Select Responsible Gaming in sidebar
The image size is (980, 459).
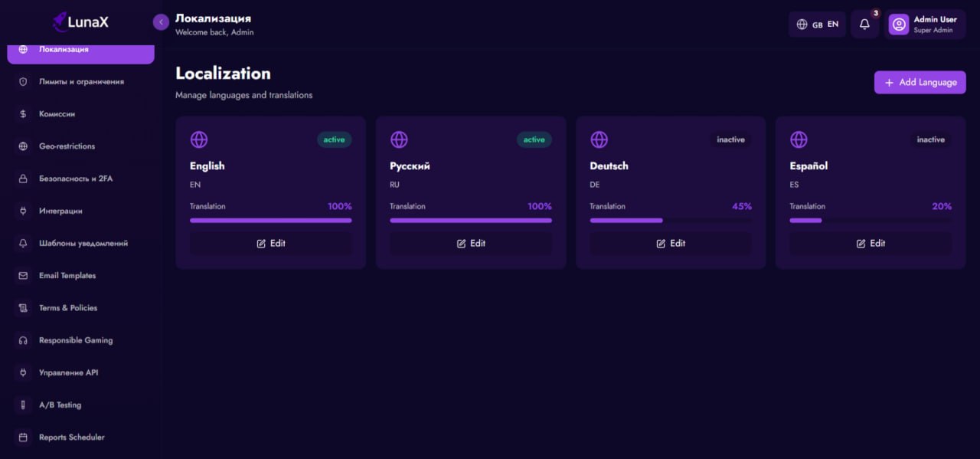click(80, 340)
